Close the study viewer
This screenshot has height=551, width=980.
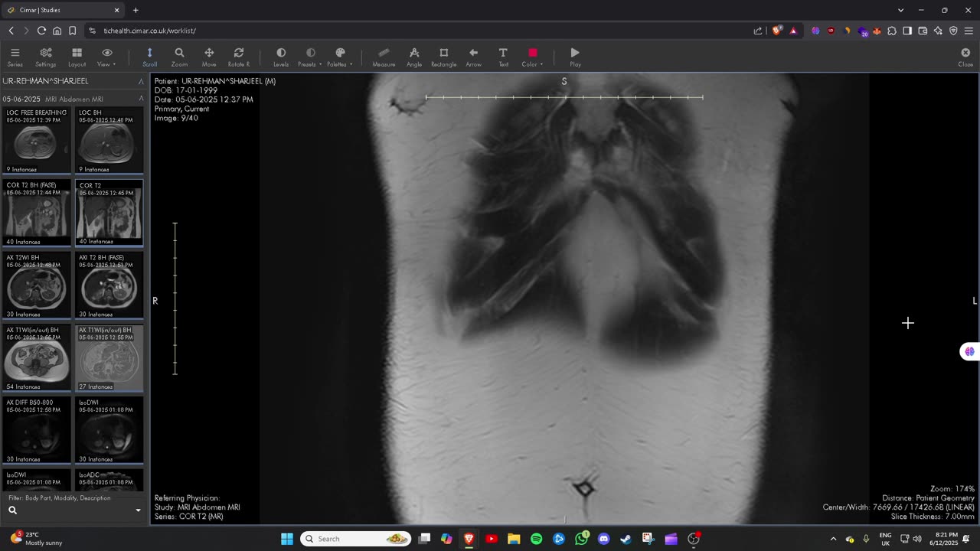pyautogui.click(x=965, y=57)
